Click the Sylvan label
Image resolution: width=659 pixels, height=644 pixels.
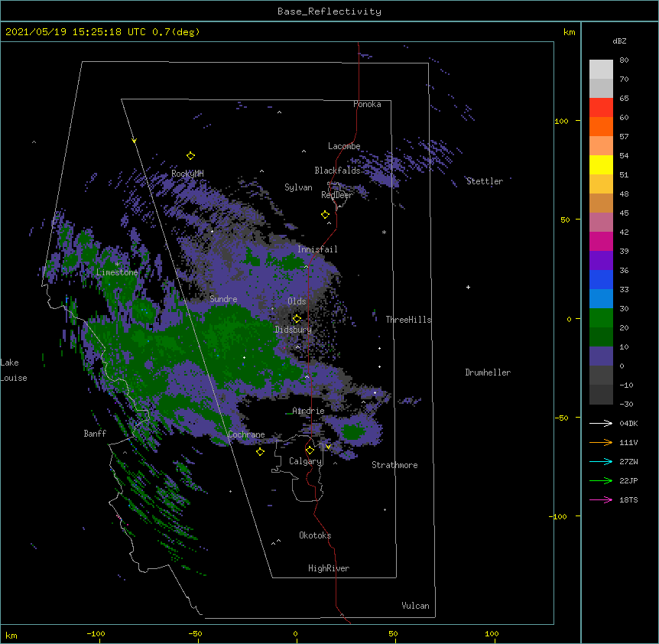(x=298, y=187)
